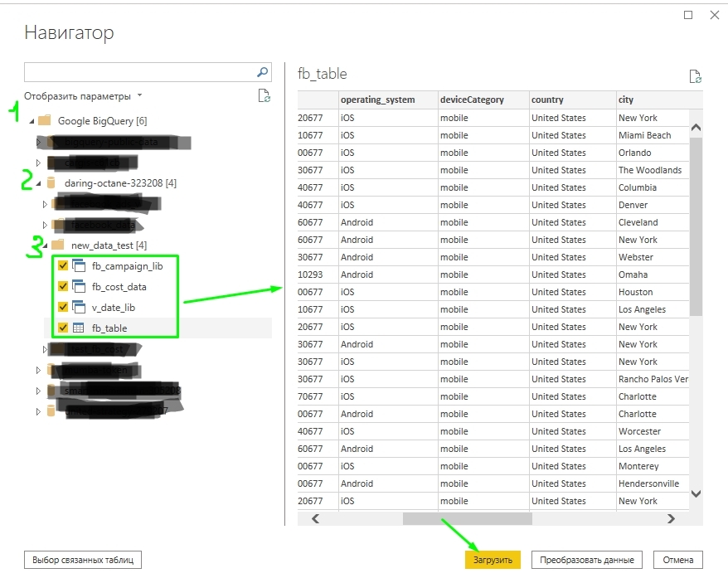Click the Cancel (Отмена) button
The height and width of the screenshot is (583, 728).
(678, 560)
